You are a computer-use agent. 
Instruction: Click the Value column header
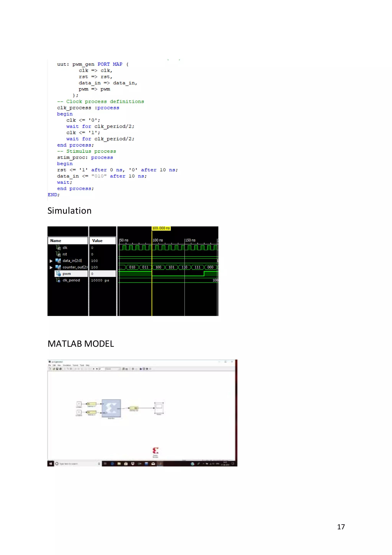click(x=103, y=241)
